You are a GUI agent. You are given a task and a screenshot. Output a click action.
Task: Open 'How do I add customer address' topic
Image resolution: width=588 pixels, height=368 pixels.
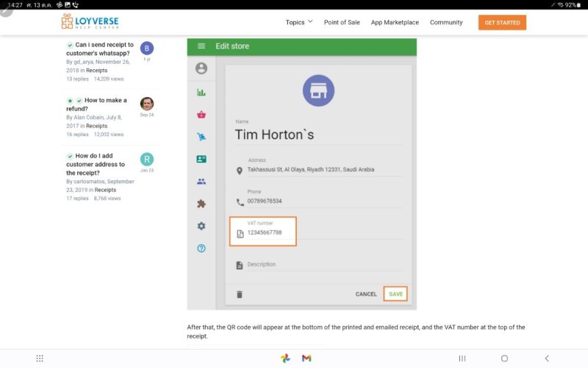97,164
